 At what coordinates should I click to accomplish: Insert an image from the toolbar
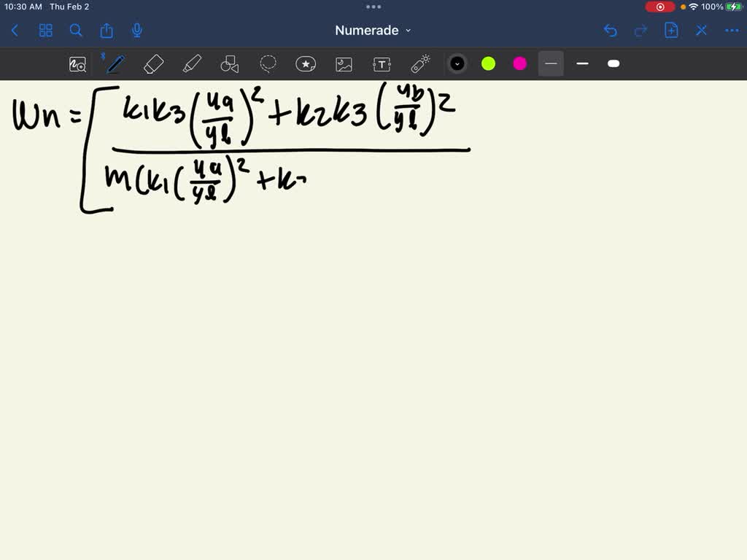(x=344, y=64)
